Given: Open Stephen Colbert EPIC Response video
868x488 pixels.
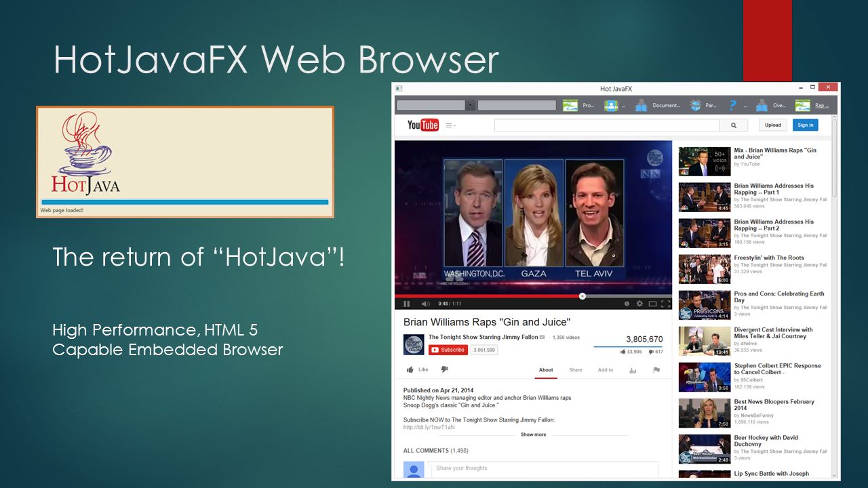Looking at the screenshot, I should 777,369.
